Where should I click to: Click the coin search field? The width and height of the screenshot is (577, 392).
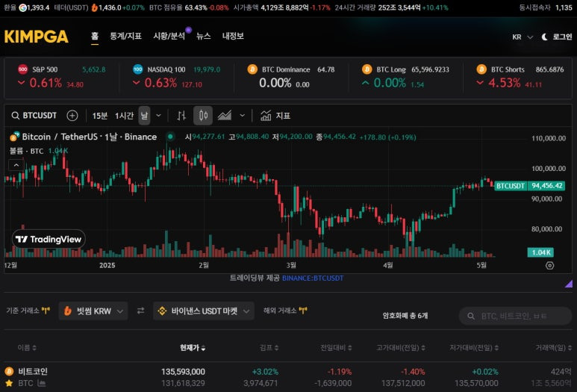click(x=515, y=316)
